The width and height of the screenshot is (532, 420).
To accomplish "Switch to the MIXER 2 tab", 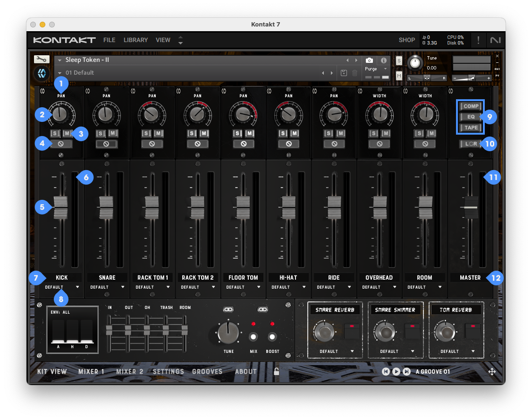I will (x=130, y=372).
